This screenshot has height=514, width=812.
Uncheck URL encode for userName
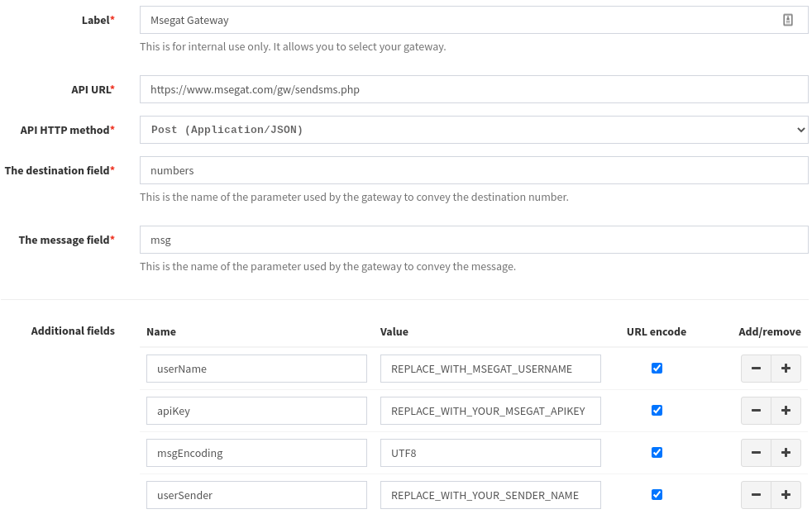[x=657, y=369]
